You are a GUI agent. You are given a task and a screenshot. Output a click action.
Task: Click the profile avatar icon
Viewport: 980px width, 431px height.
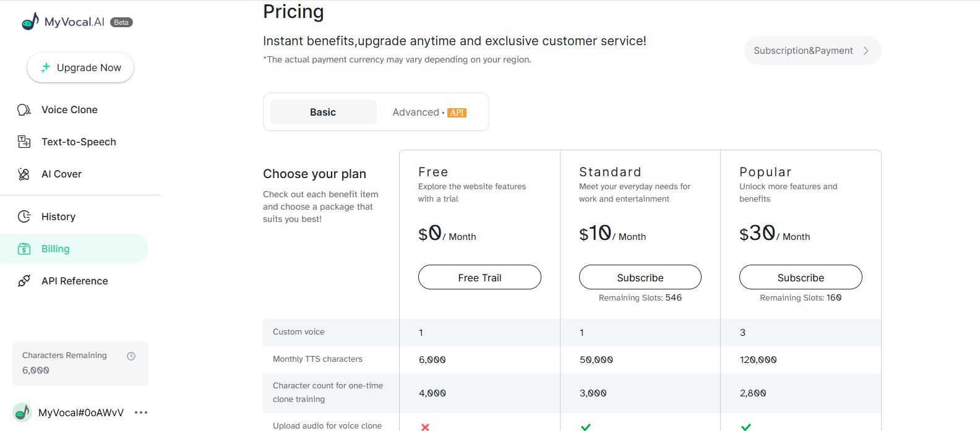[23, 412]
